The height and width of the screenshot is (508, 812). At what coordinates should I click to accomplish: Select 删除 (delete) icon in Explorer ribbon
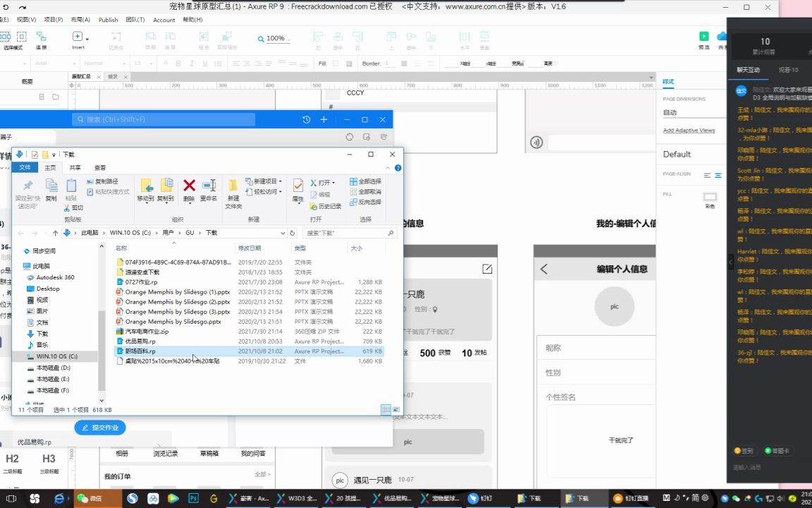[188, 184]
